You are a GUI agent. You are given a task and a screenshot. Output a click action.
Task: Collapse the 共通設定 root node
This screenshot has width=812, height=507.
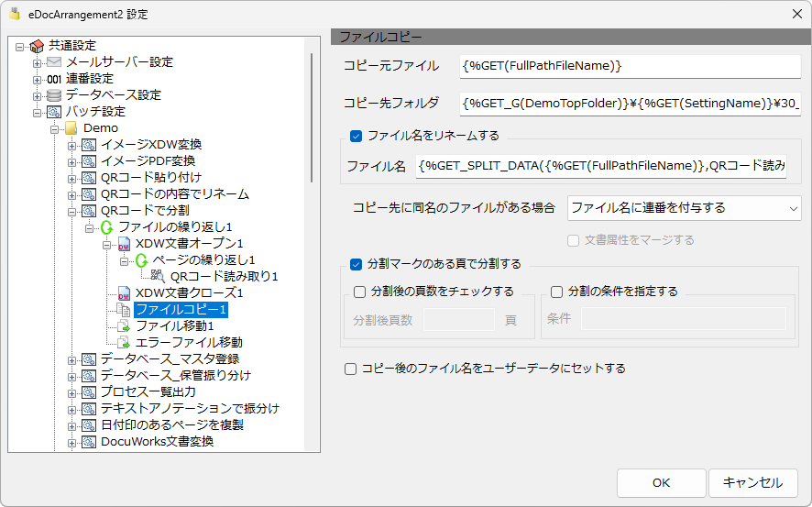(19, 47)
